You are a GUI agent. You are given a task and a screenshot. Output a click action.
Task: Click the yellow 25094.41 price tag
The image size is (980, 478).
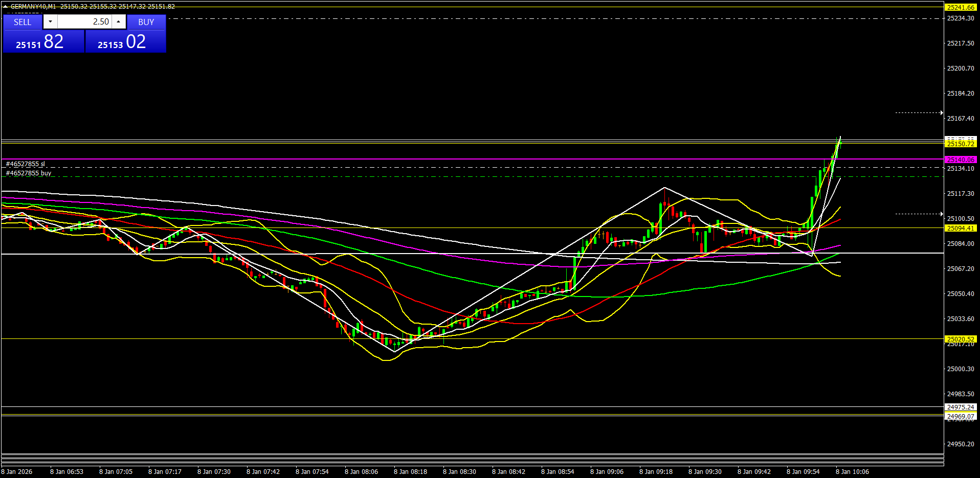pos(960,229)
